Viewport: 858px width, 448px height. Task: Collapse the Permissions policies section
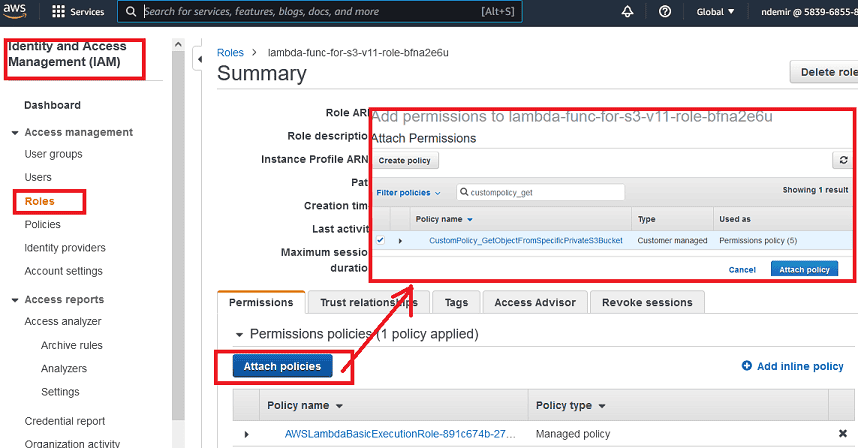[238, 335]
